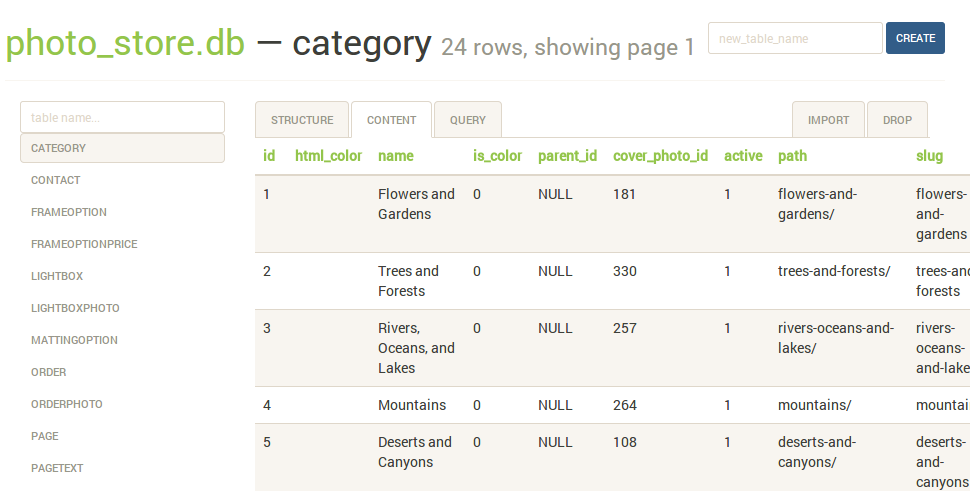Click cover_photo_id value 330
The image size is (970, 491).
point(625,271)
